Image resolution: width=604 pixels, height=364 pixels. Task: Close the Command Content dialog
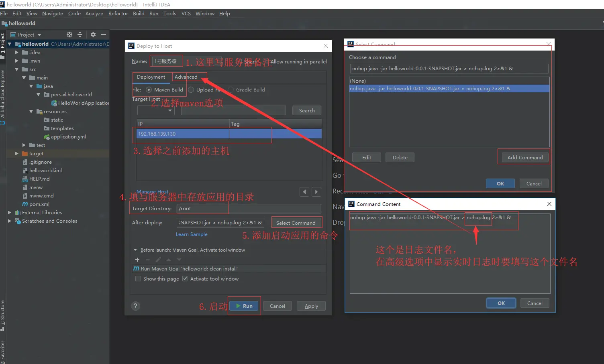549,204
